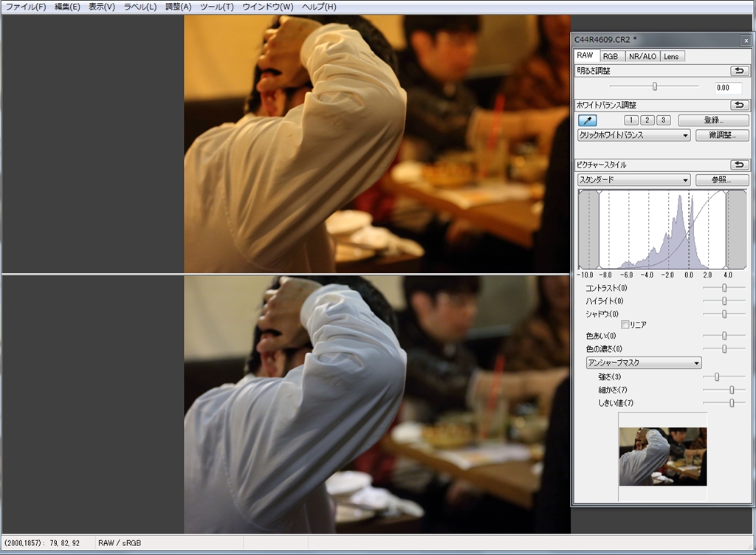This screenshot has width=756, height=555.
Task: Switch to the RGB tab
Action: (x=611, y=56)
